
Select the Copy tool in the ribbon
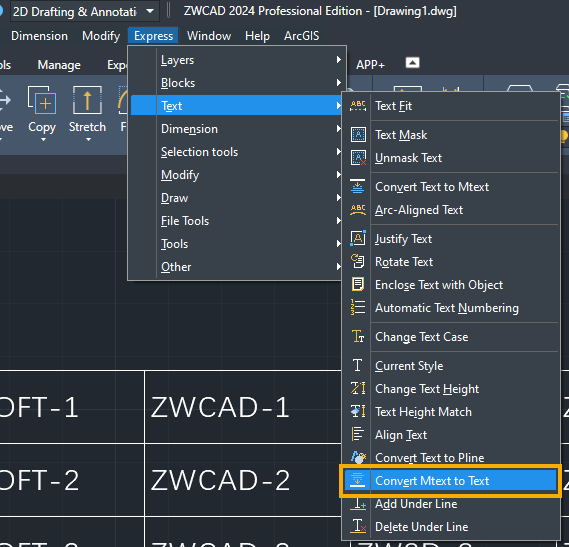coord(42,109)
